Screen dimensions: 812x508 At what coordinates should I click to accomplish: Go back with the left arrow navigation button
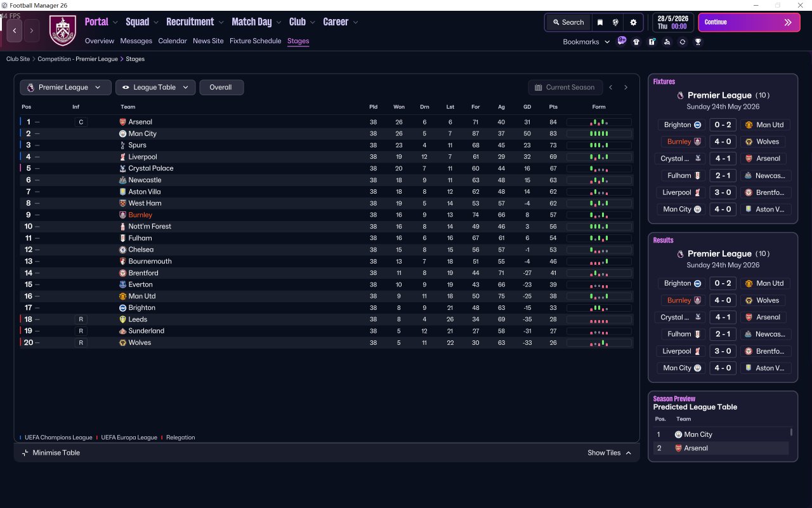click(15, 30)
